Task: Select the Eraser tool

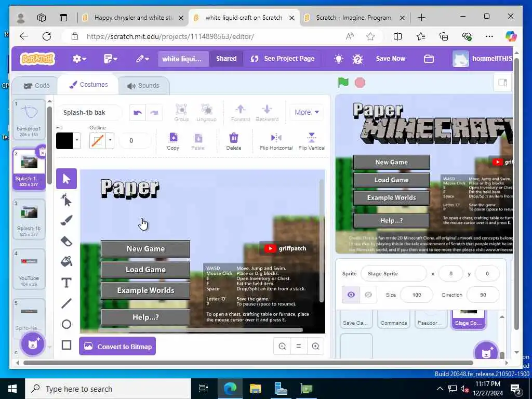Action: (66, 241)
